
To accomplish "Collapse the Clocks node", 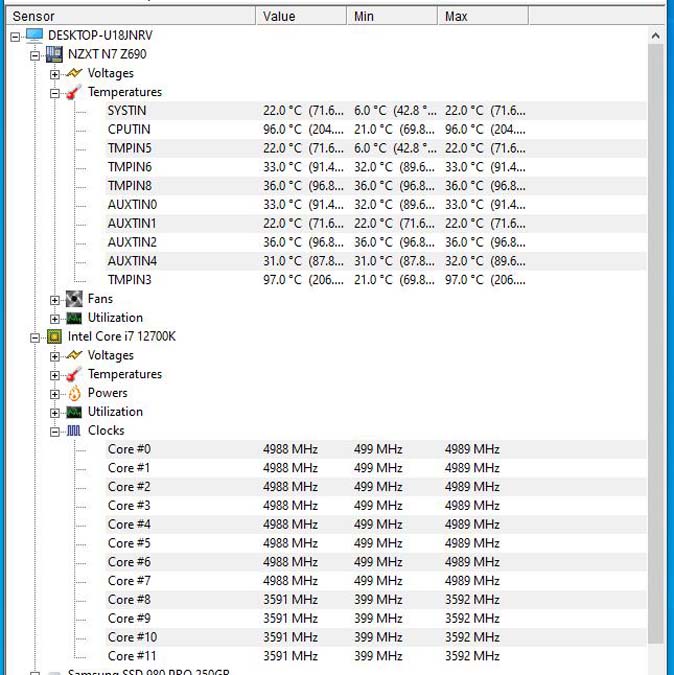I will click(55, 432).
